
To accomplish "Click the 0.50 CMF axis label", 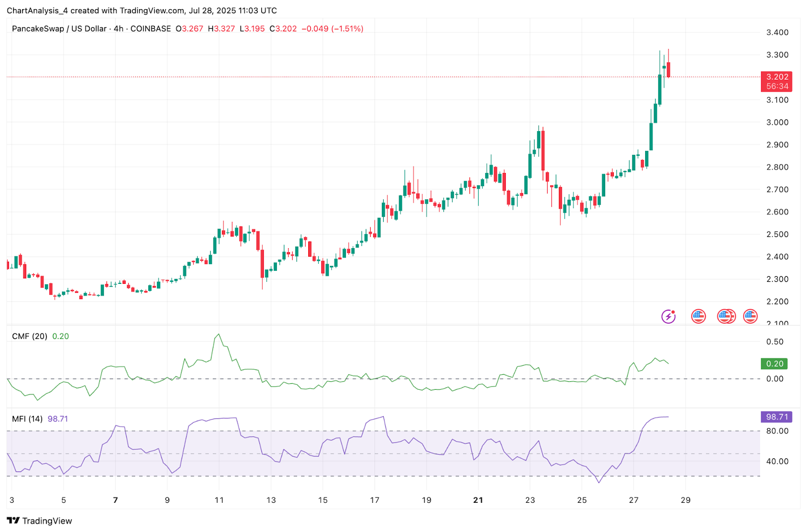I will pos(775,342).
